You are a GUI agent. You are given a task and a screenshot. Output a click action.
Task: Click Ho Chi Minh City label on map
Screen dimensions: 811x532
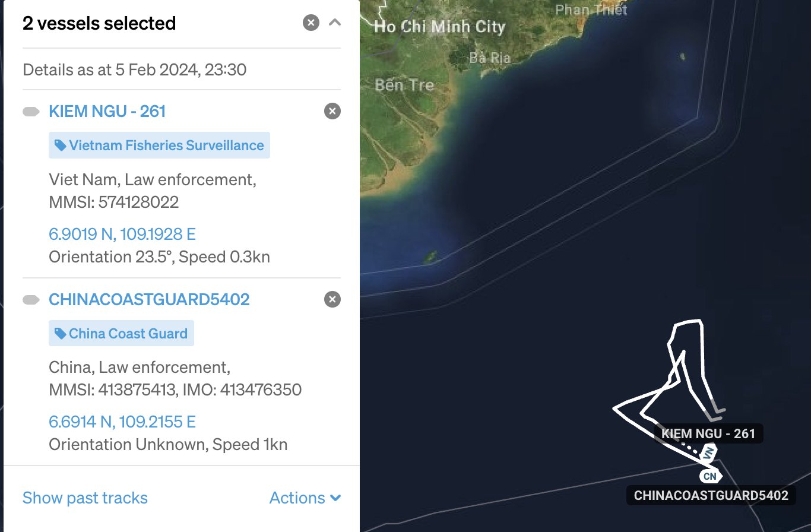click(439, 27)
